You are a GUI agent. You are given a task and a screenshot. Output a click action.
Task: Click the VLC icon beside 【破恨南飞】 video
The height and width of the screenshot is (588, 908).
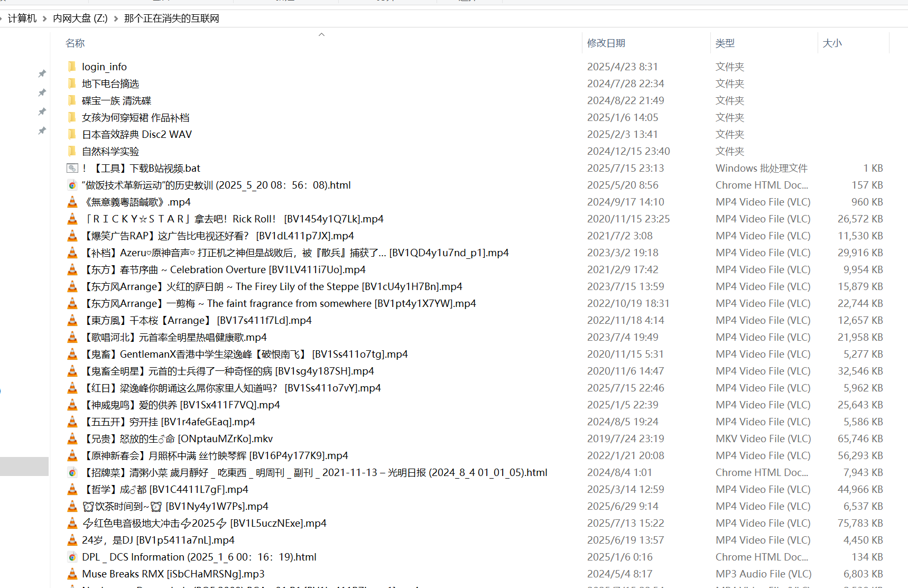72,354
